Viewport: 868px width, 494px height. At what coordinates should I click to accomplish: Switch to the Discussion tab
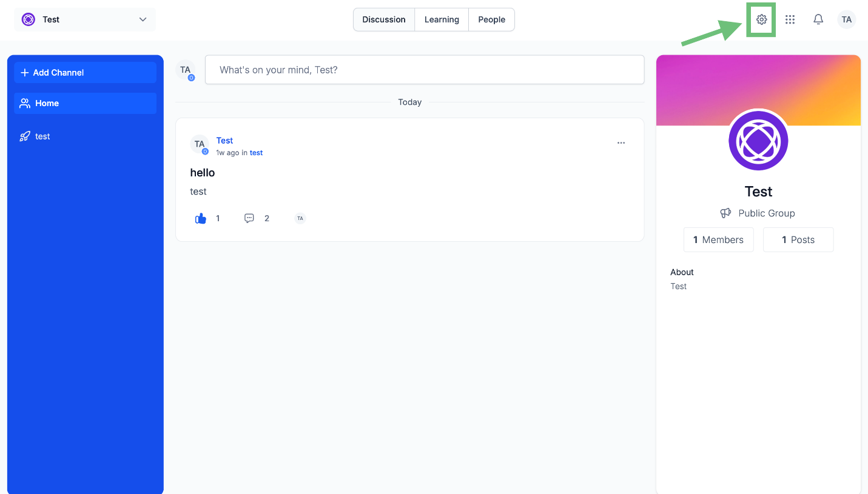(384, 19)
